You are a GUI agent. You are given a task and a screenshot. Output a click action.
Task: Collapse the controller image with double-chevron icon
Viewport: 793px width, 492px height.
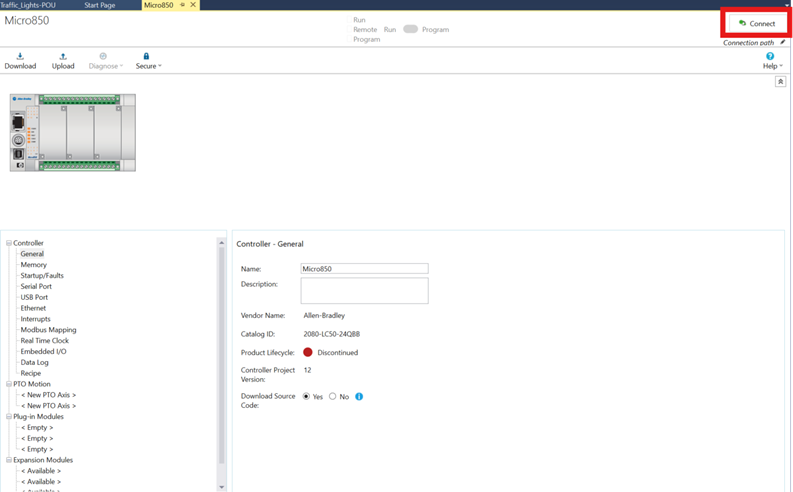[x=780, y=82]
